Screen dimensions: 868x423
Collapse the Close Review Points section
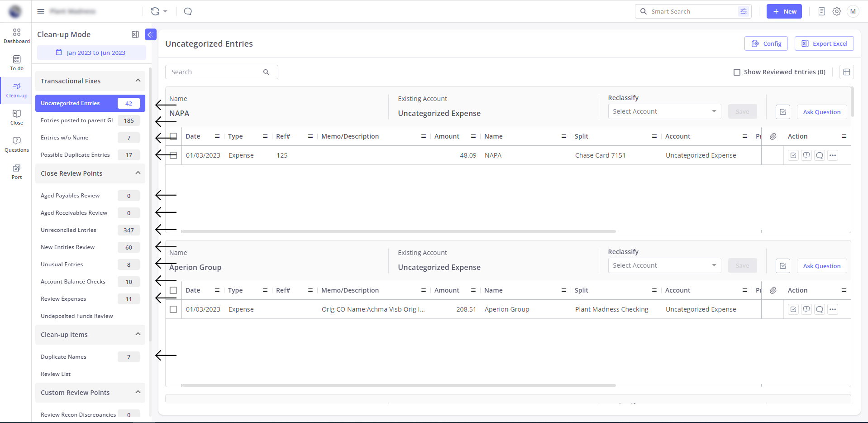[x=138, y=173]
